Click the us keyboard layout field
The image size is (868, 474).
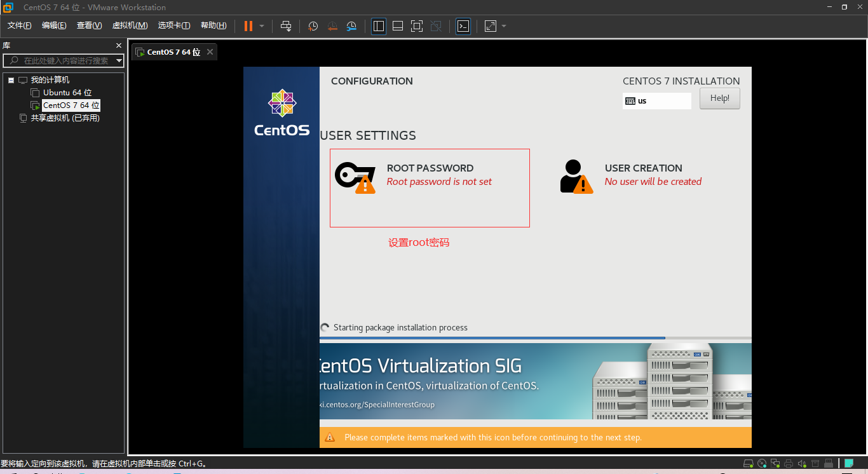point(657,101)
